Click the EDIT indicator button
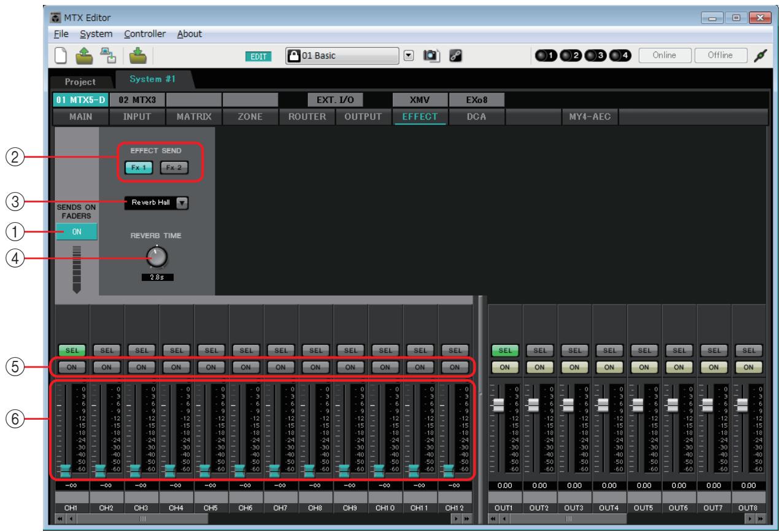 [x=258, y=57]
